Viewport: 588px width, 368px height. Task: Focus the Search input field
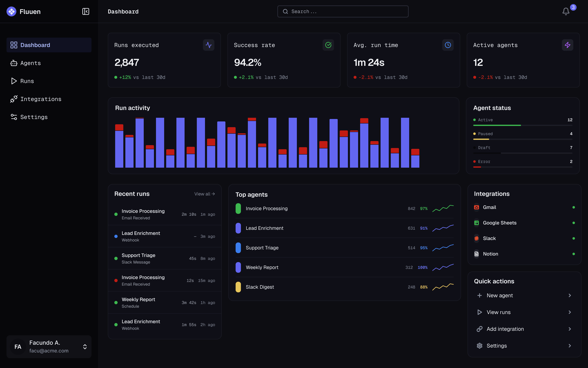point(343,11)
